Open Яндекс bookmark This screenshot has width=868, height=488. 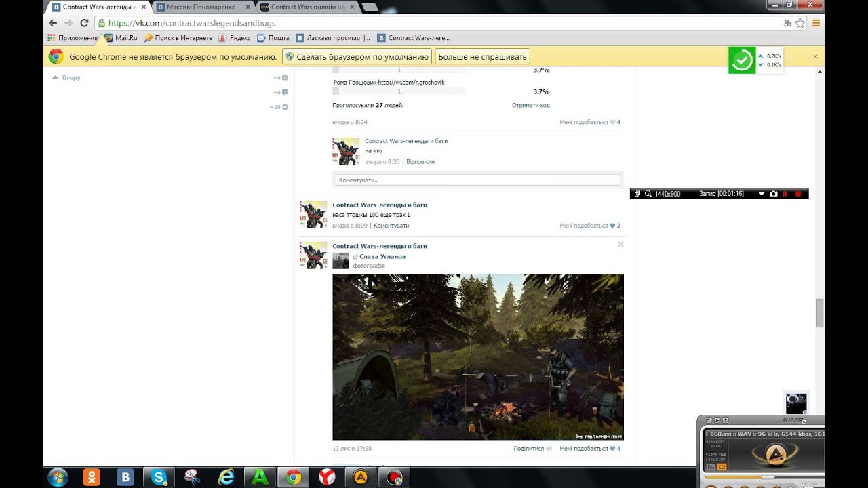pos(235,38)
